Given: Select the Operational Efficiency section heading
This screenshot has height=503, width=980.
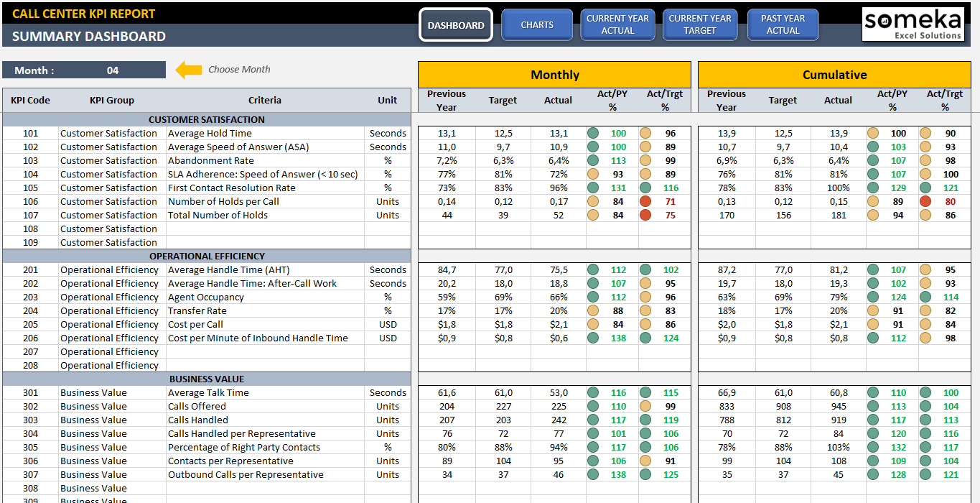Looking at the screenshot, I should 207,256.
